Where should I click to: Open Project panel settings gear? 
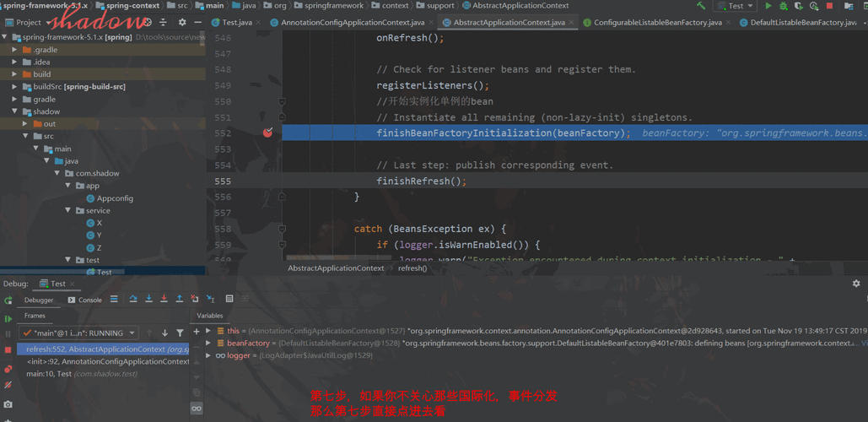tap(182, 22)
